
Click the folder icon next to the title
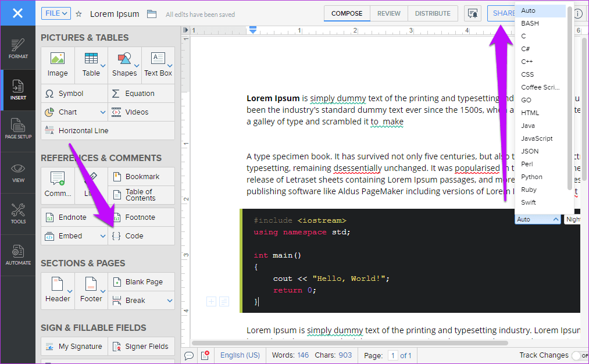tap(151, 14)
